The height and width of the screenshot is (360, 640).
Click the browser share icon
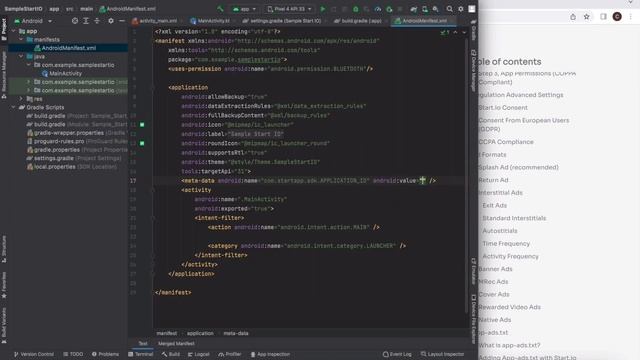[x=573, y=17]
